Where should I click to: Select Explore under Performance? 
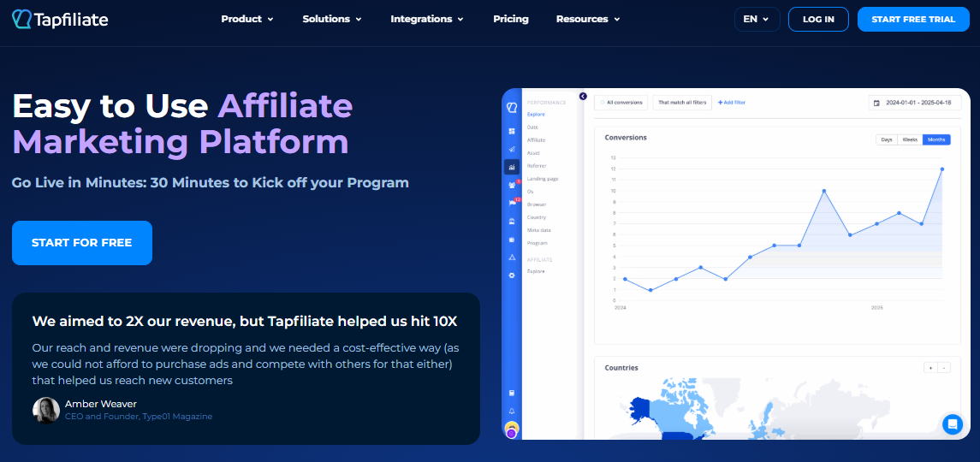536,115
